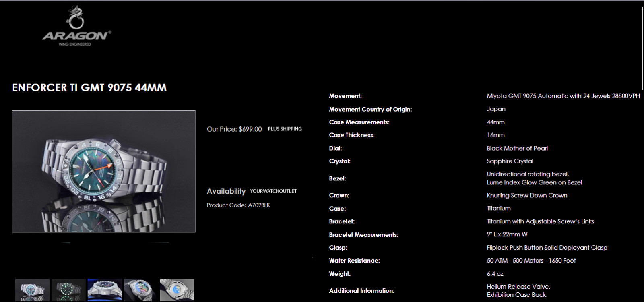
Task: Click the Movement: label
Action: click(345, 96)
